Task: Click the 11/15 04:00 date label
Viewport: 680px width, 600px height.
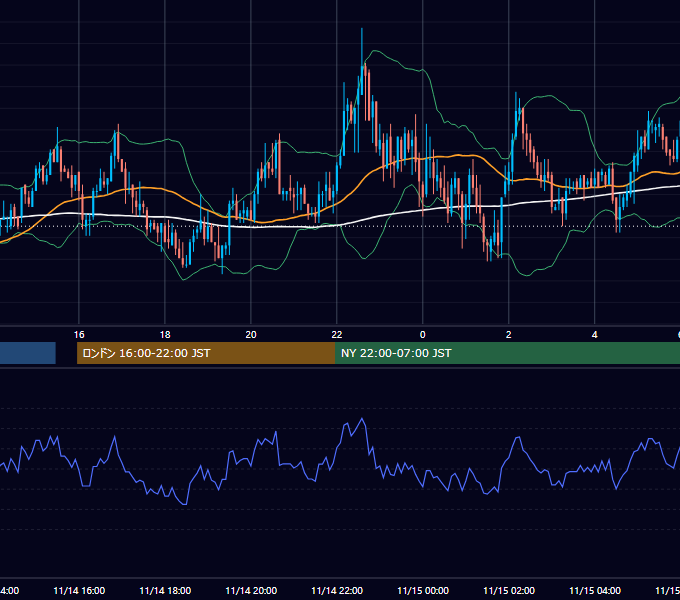Action: pos(595,590)
